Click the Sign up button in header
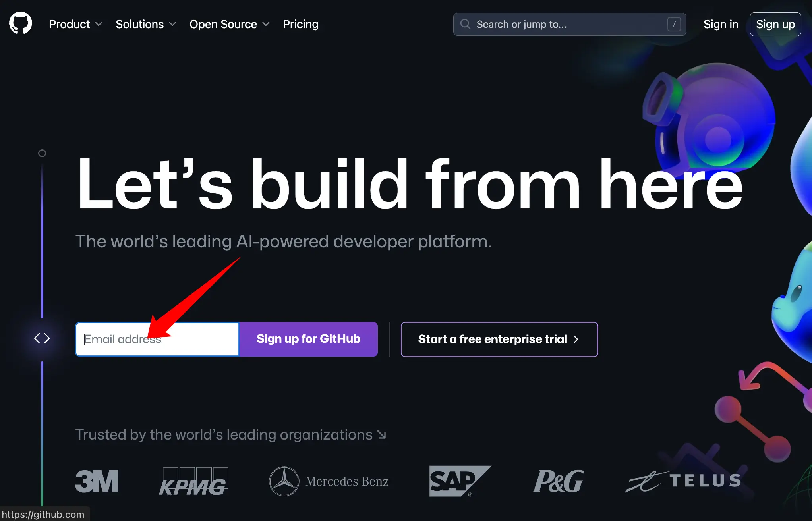The width and height of the screenshot is (812, 521). point(775,24)
